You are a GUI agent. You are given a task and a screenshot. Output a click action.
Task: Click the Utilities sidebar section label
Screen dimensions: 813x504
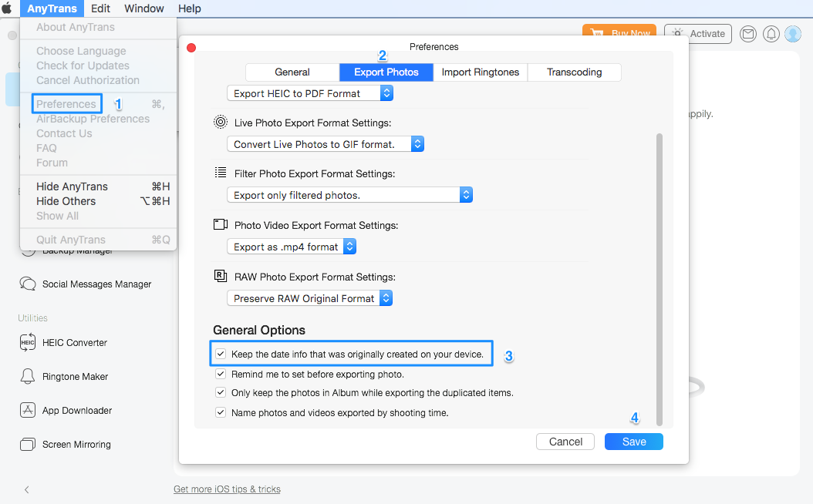tap(32, 318)
